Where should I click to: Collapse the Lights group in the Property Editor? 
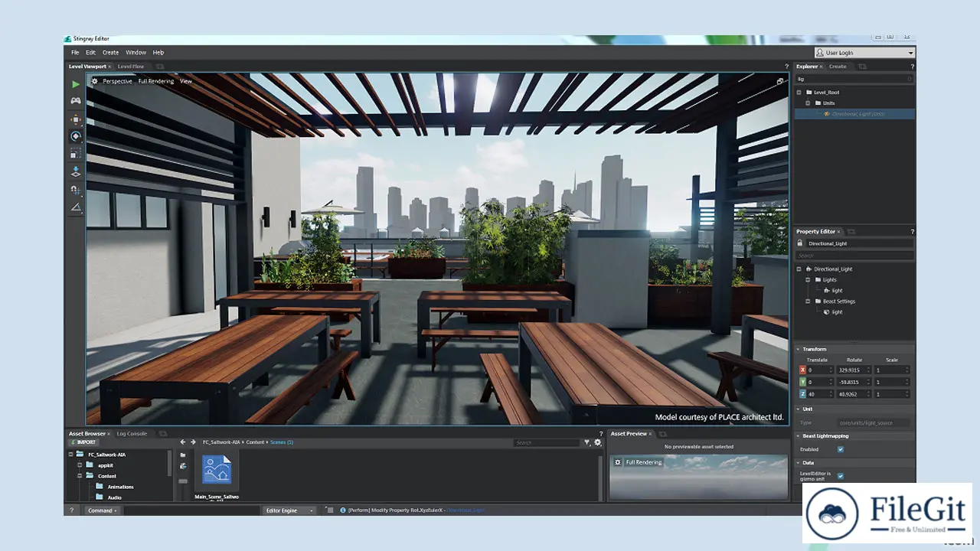pos(808,280)
